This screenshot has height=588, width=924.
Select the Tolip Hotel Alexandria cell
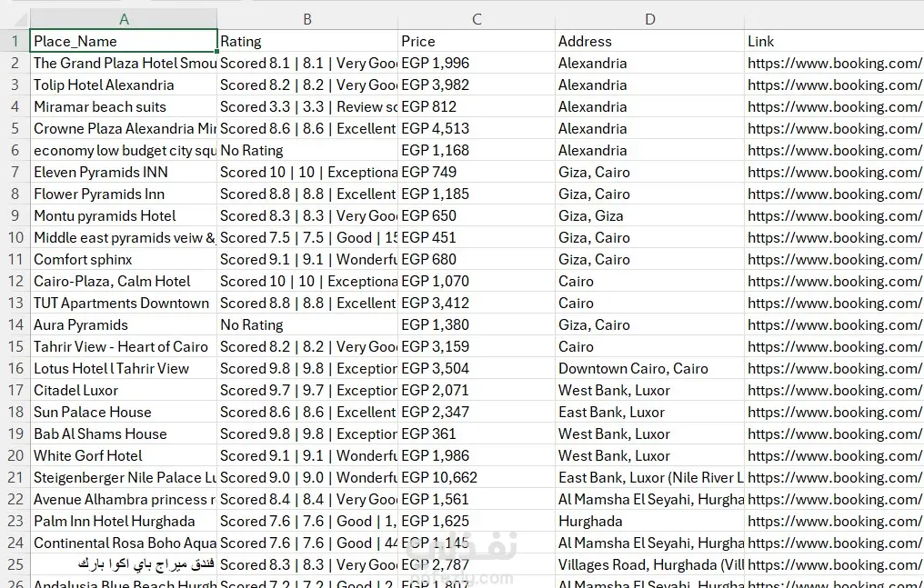(124, 85)
